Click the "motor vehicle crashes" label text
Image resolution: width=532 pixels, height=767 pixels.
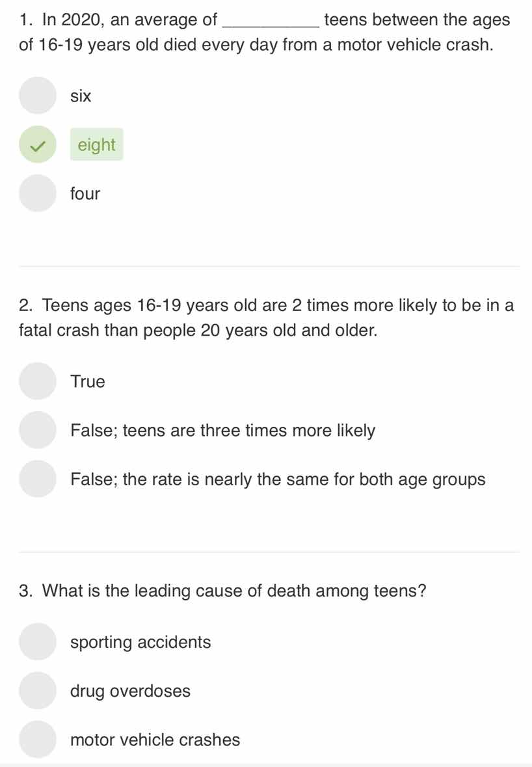tap(155, 739)
